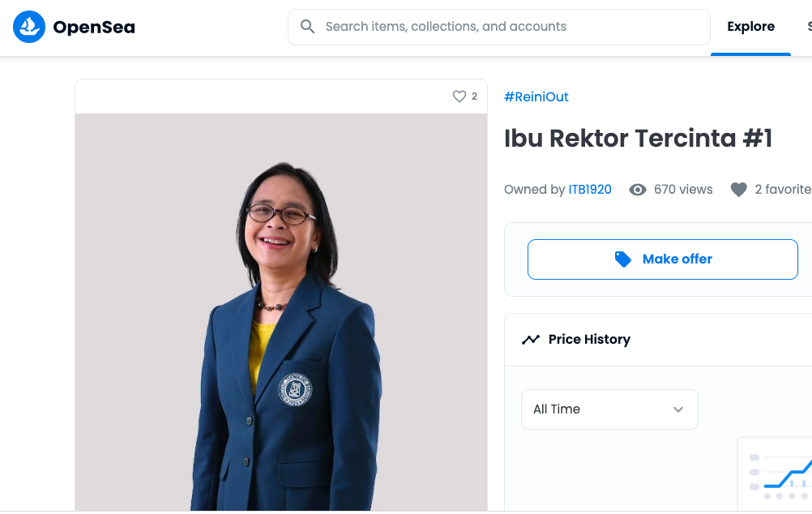Image resolution: width=812 pixels, height=514 pixels.
Task: Click the chevron arrow beside All Time
Action: point(678,409)
